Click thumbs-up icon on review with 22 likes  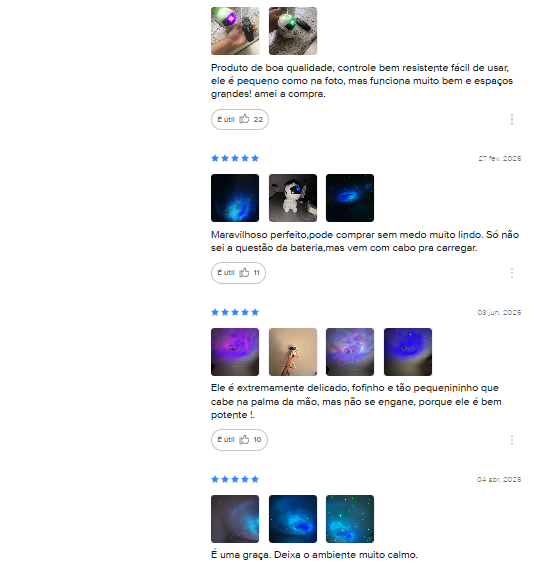tap(244, 119)
